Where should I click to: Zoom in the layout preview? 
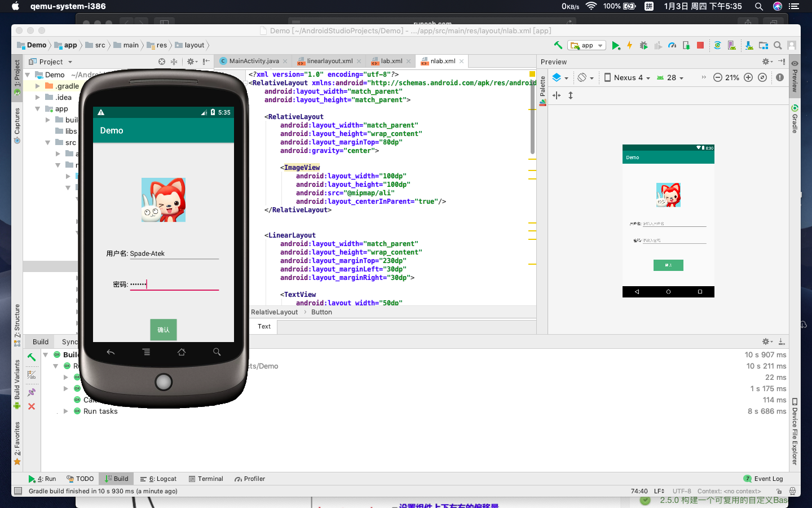click(x=748, y=77)
